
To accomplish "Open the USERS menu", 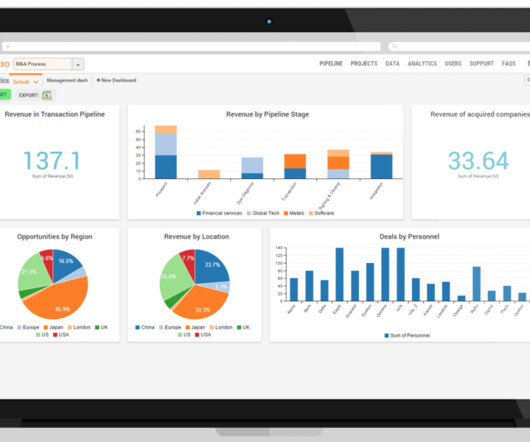I will 453,64.
